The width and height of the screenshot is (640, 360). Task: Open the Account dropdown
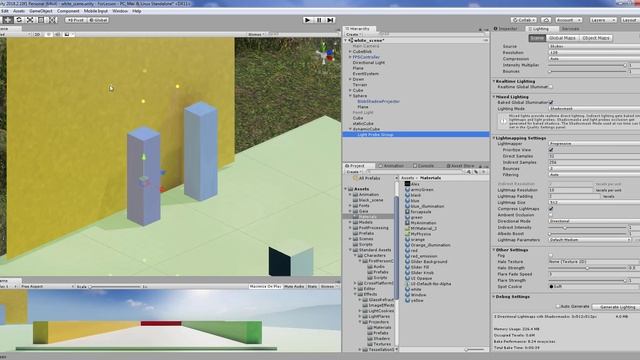point(568,20)
